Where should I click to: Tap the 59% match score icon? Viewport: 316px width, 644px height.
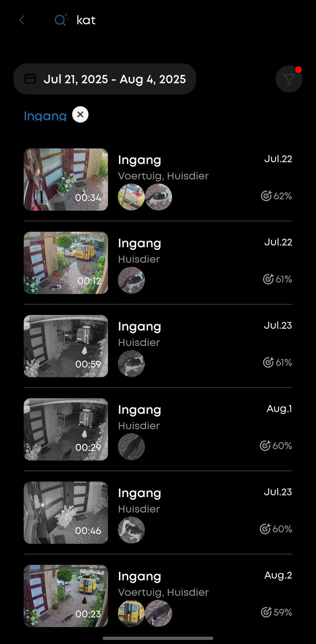[x=266, y=612]
